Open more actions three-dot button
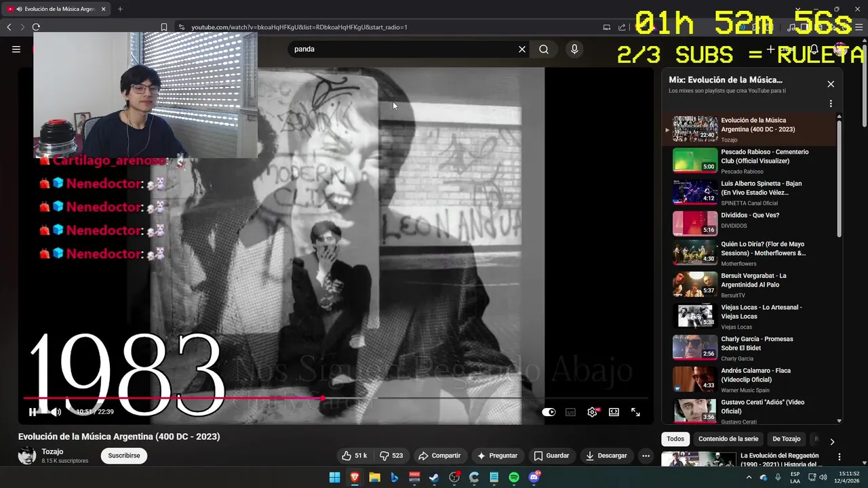This screenshot has width=868, height=488. (x=646, y=455)
